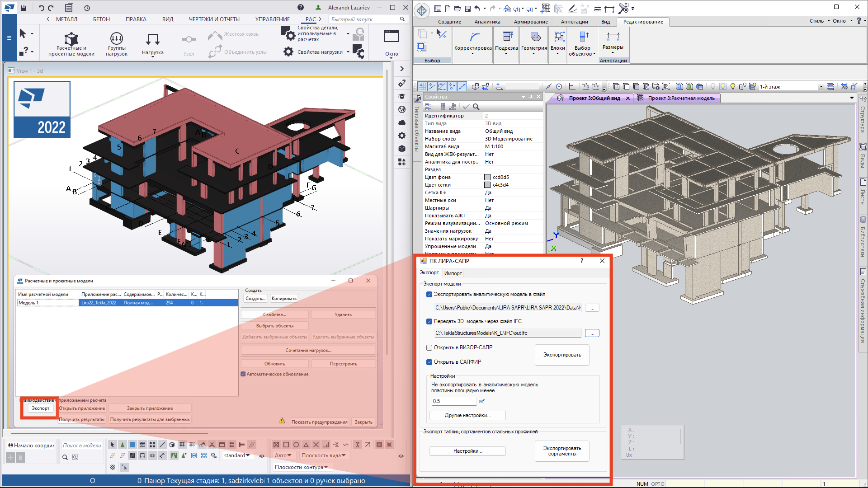Click the scissors cut icon in bottom toolbar
The width and height of the screenshot is (868, 488).
212,445
